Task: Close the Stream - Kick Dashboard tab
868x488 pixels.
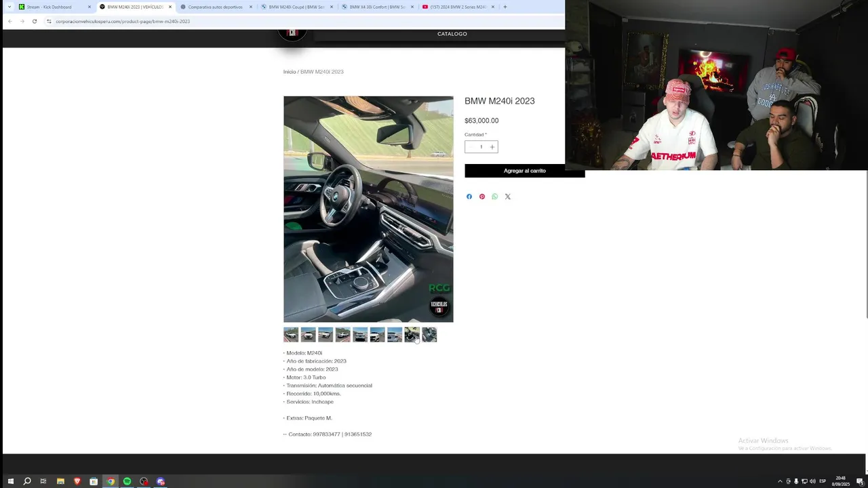Action: (x=89, y=7)
